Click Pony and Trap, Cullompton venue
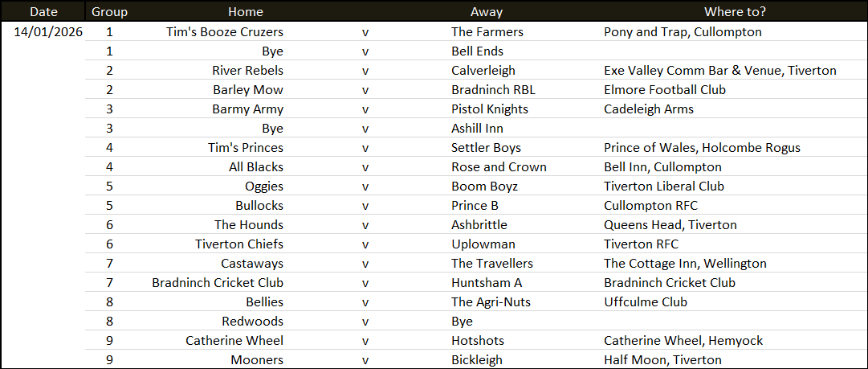Image resolution: width=868 pixels, height=369 pixels. (x=683, y=31)
